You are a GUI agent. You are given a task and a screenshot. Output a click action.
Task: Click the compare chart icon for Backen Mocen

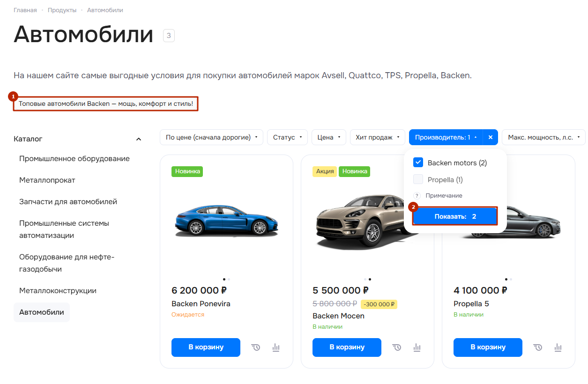tap(417, 347)
